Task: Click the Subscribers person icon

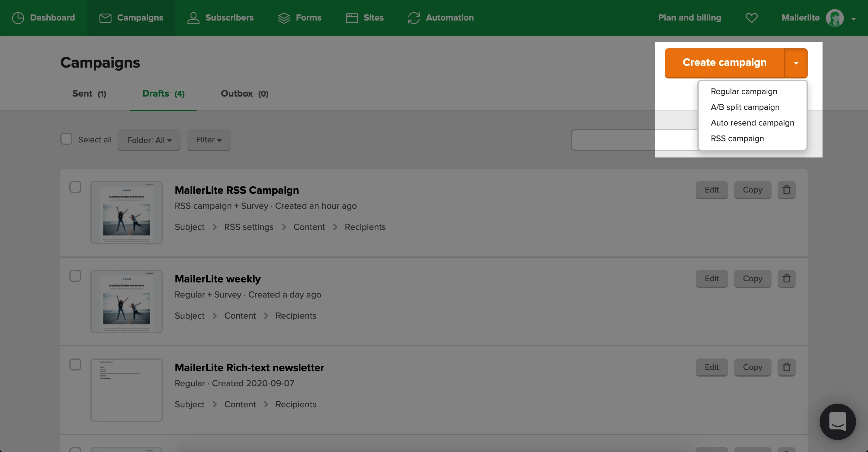Action: 193,18
